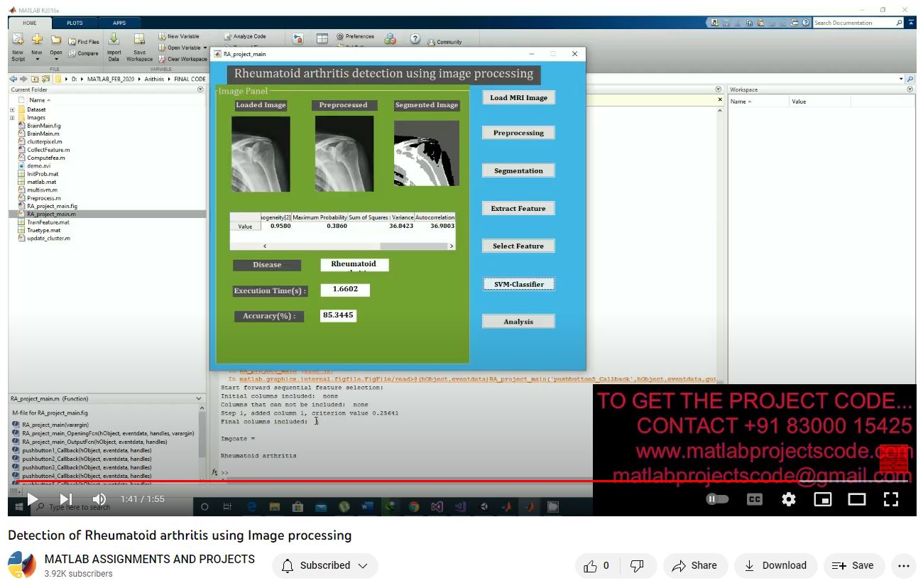Toggle closed captions on the video
This screenshot has width=923, height=588.
click(754, 499)
